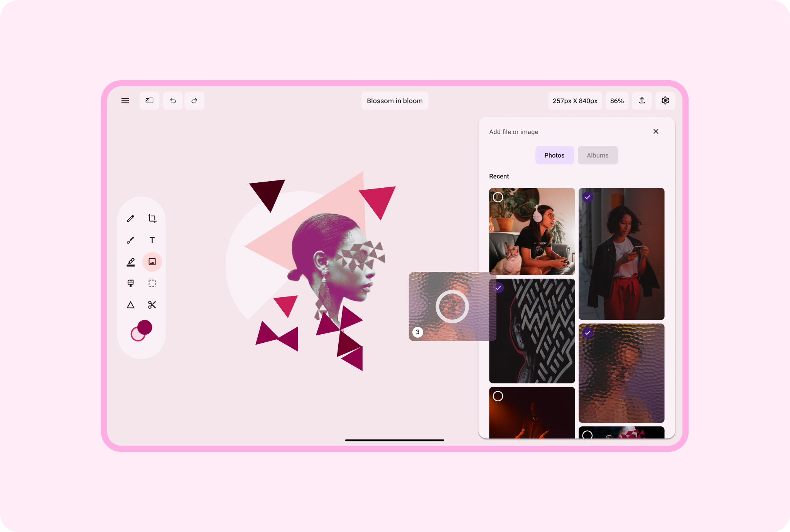Click the Undo arrow
The height and width of the screenshot is (532, 790).
click(x=173, y=101)
